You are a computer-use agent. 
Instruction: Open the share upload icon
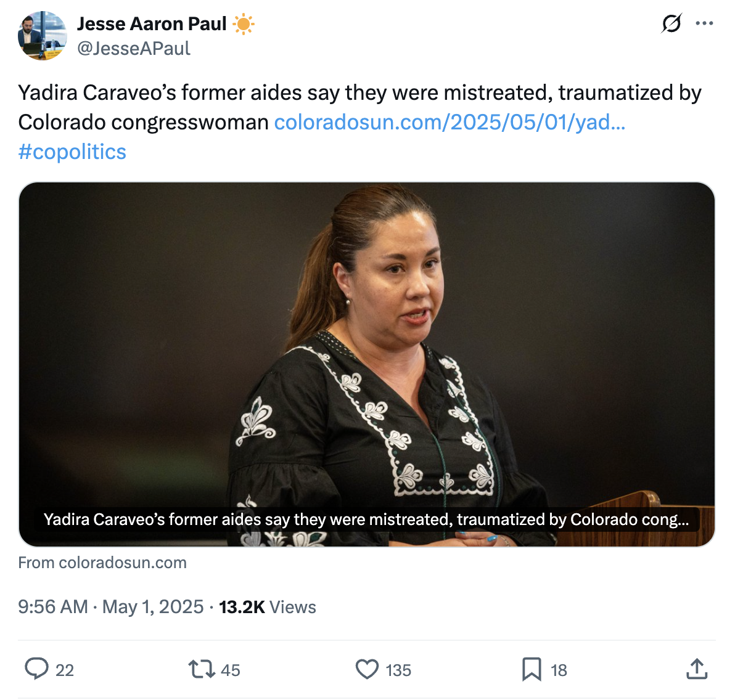pyautogui.click(x=697, y=669)
